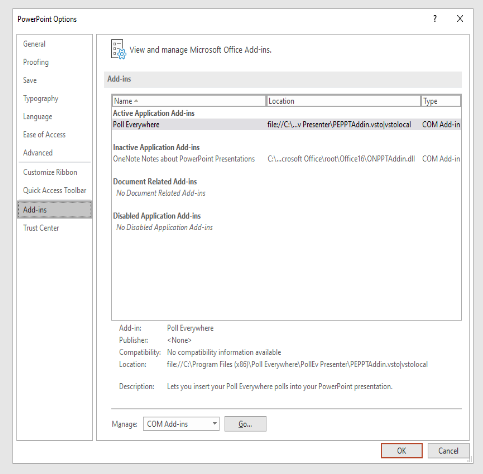
Task: Select OneNote Notes about PowerPoint Presentations row
Action: (x=286, y=159)
